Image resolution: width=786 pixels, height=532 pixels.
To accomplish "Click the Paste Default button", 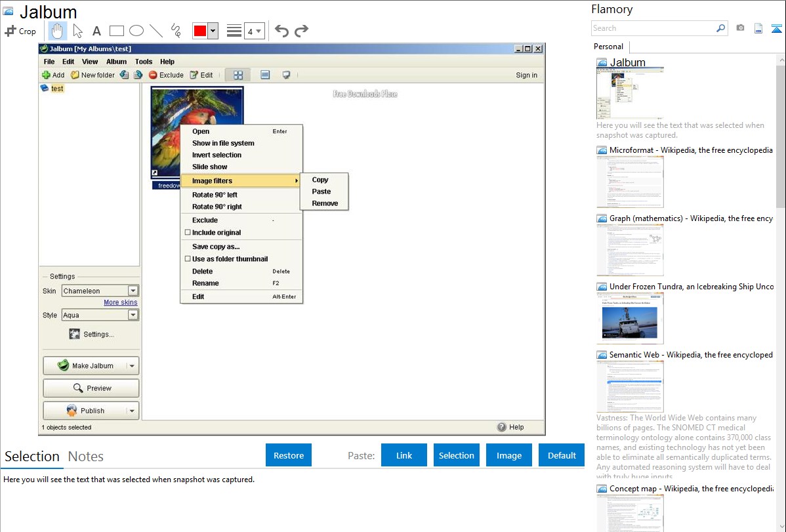I will [562, 455].
